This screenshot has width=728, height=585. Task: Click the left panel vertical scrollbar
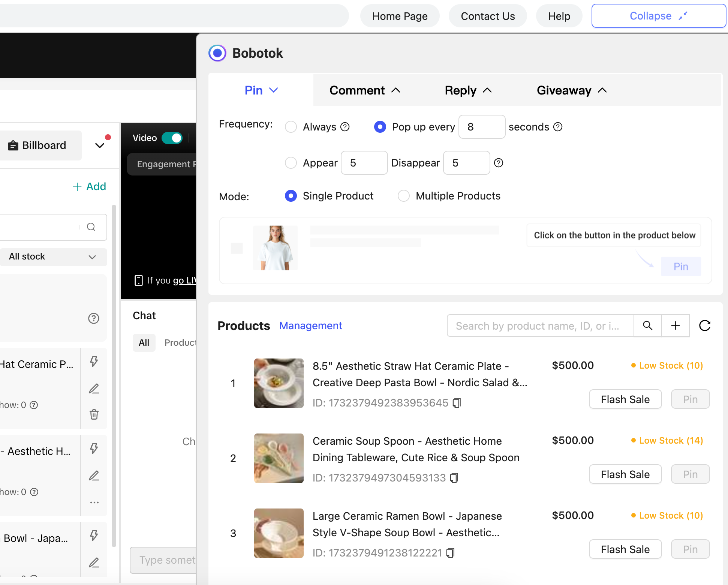[x=114, y=375]
